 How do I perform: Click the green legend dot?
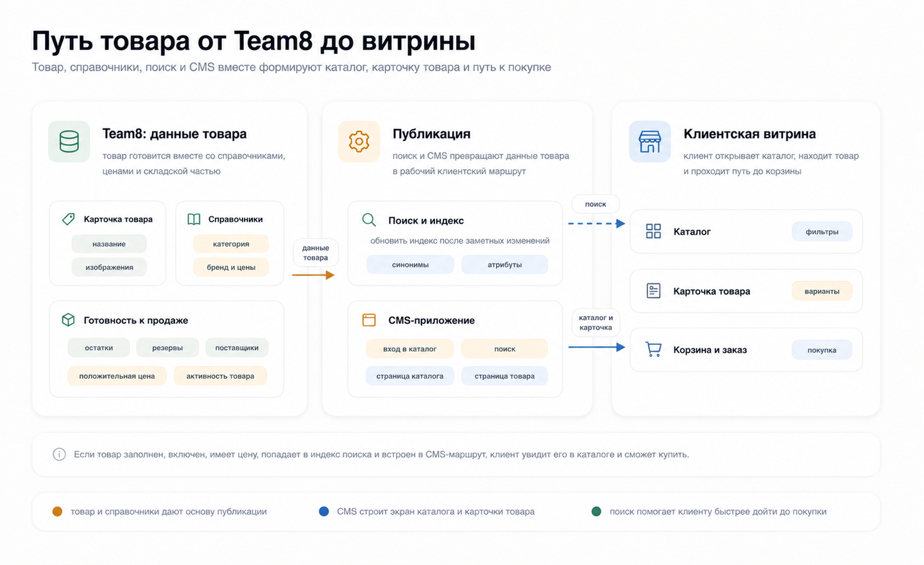coord(596,512)
